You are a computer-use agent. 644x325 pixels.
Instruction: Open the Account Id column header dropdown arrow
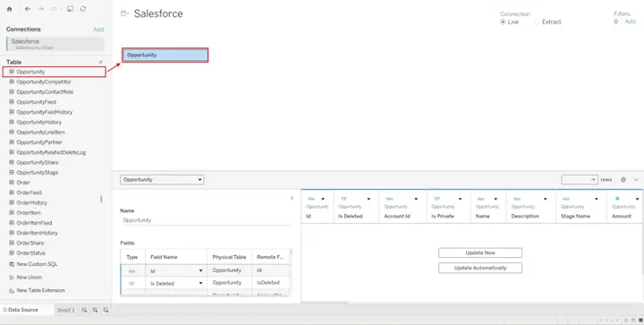(x=416, y=199)
